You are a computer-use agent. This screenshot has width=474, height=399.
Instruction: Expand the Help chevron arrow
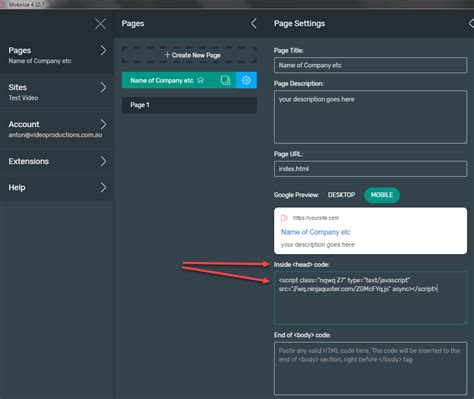(103, 188)
